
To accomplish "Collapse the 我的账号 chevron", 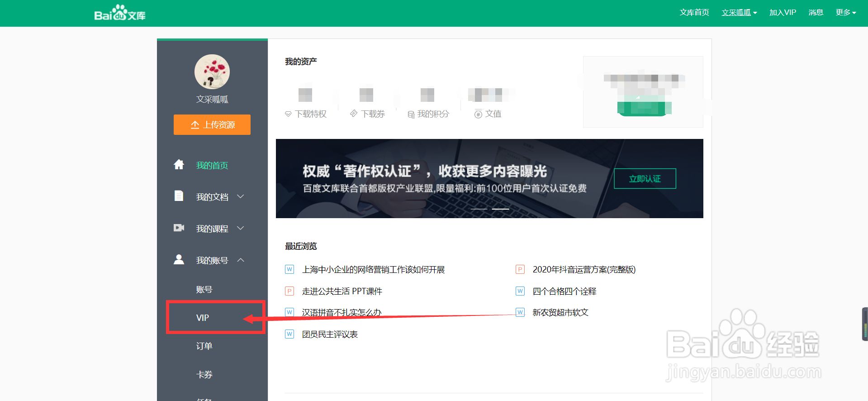I will (241, 260).
